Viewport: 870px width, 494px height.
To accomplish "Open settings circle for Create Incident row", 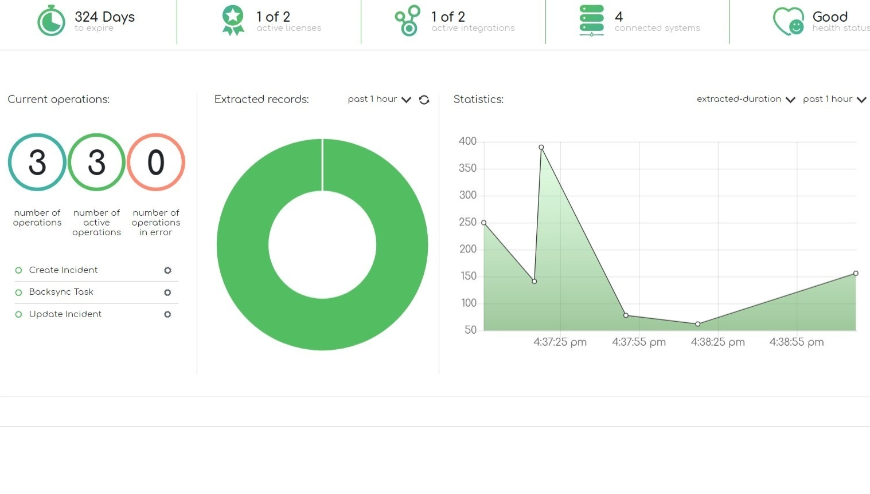I will coord(168,270).
